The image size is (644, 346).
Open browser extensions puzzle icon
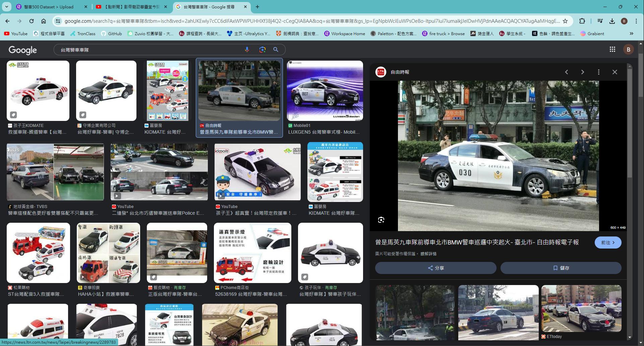[x=582, y=21]
